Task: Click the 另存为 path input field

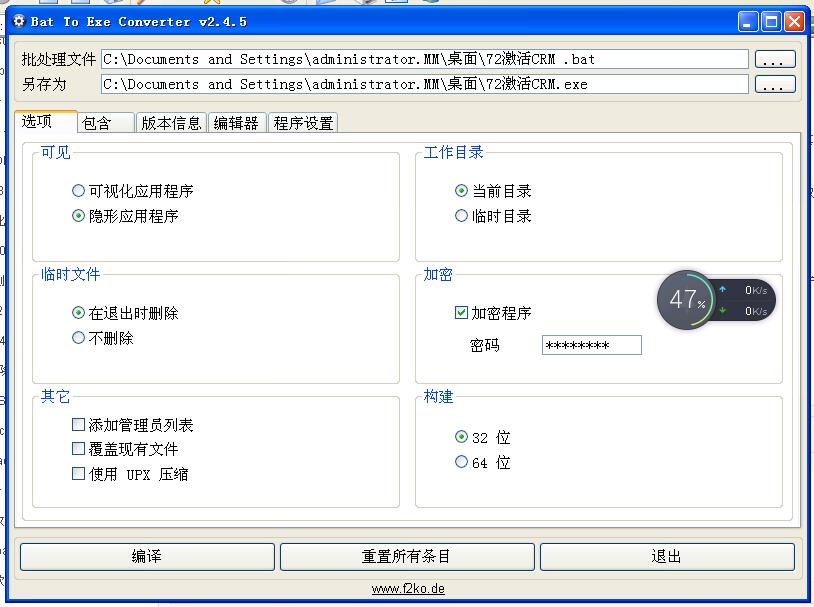Action: point(425,84)
